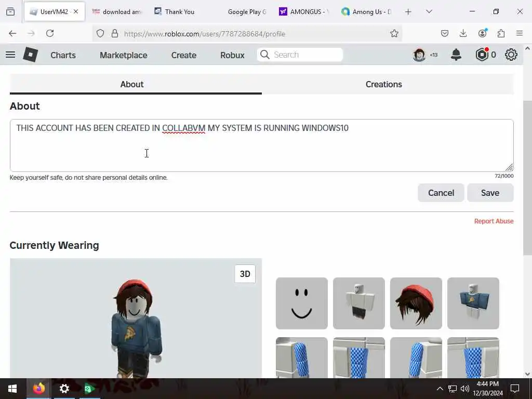Open the Action Center notification icon
The width and height of the screenshot is (532, 399).
point(515,389)
